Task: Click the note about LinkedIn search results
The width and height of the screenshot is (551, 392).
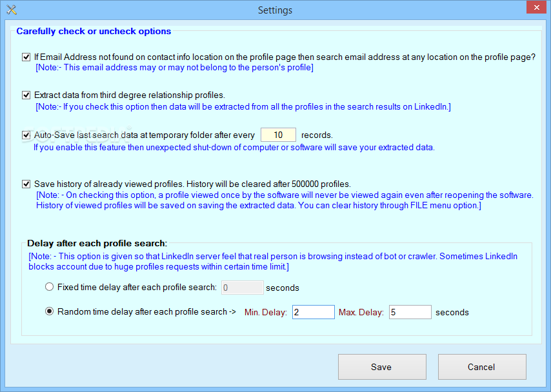Action: click(x=243, y=107)
